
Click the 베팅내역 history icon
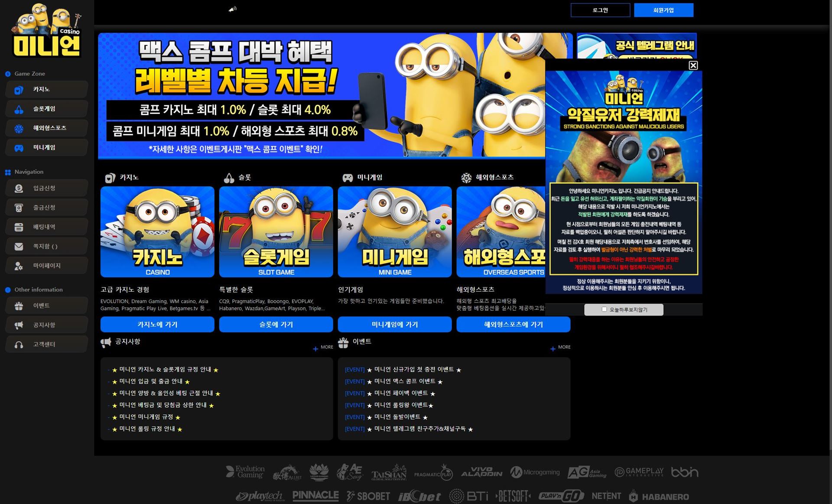pyautogui.click(x=19, y=227)
